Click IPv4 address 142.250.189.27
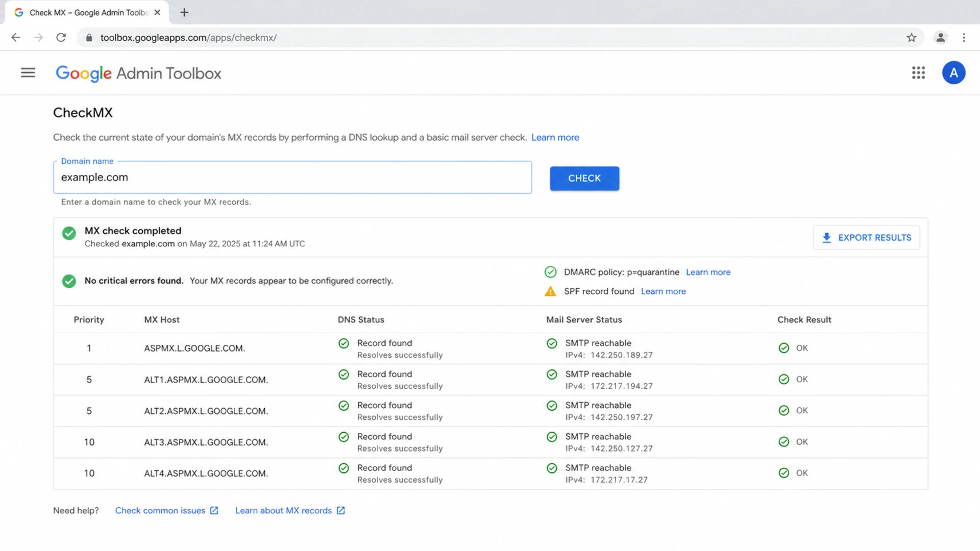This screenshot has width=980, height=551. pyautogui.click(x=622, y=355)
